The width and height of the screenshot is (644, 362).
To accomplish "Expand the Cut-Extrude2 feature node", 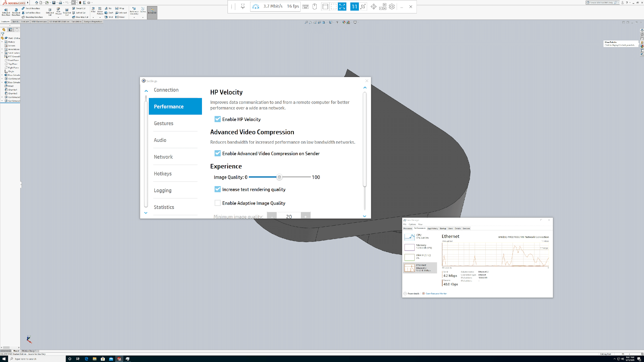I will 2,97.
